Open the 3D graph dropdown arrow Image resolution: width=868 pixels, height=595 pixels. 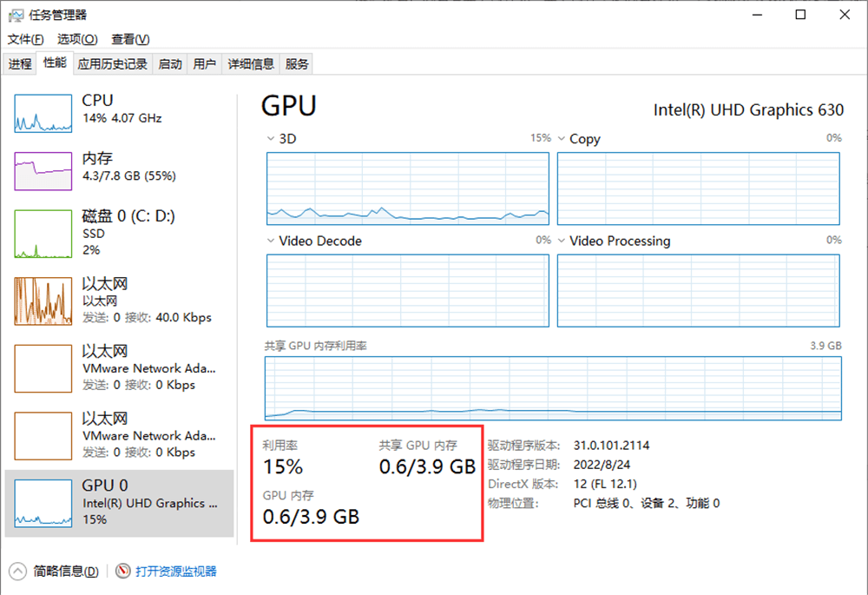pyautogui.click(x=270, y=139)
